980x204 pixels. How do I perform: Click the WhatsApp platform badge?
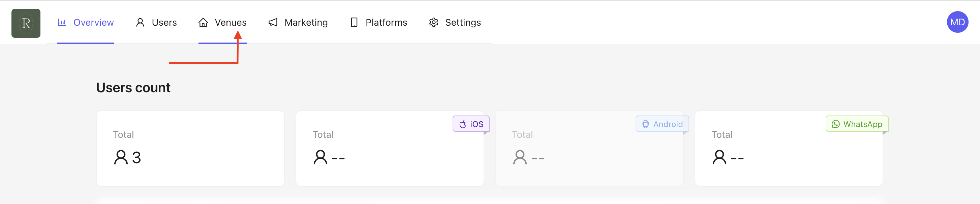click(x=857, y=124)
